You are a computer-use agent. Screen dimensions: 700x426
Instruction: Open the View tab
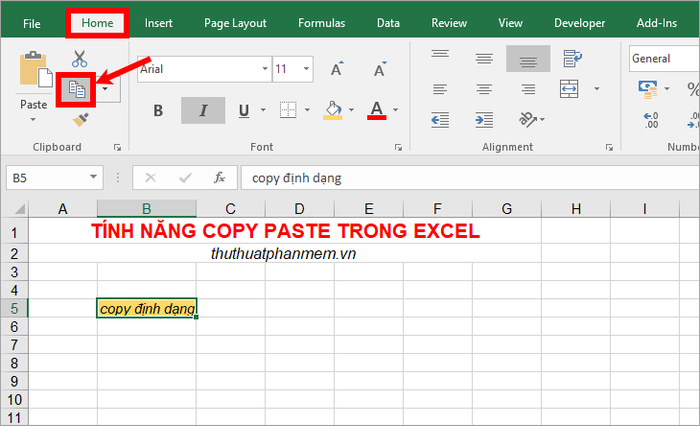pyautogui.click(x=510, y=23)
